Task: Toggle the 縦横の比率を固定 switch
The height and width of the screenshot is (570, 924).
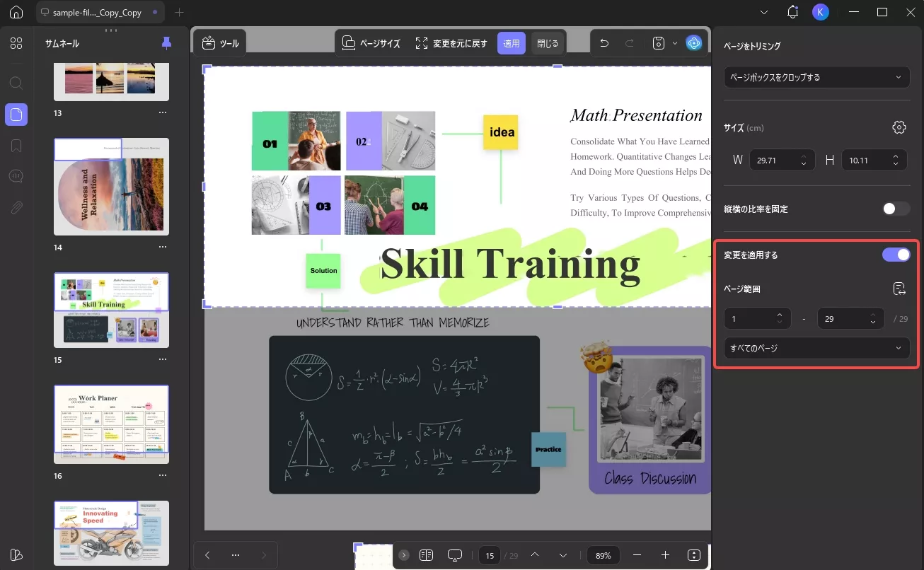Action: [x=896, y=209]
